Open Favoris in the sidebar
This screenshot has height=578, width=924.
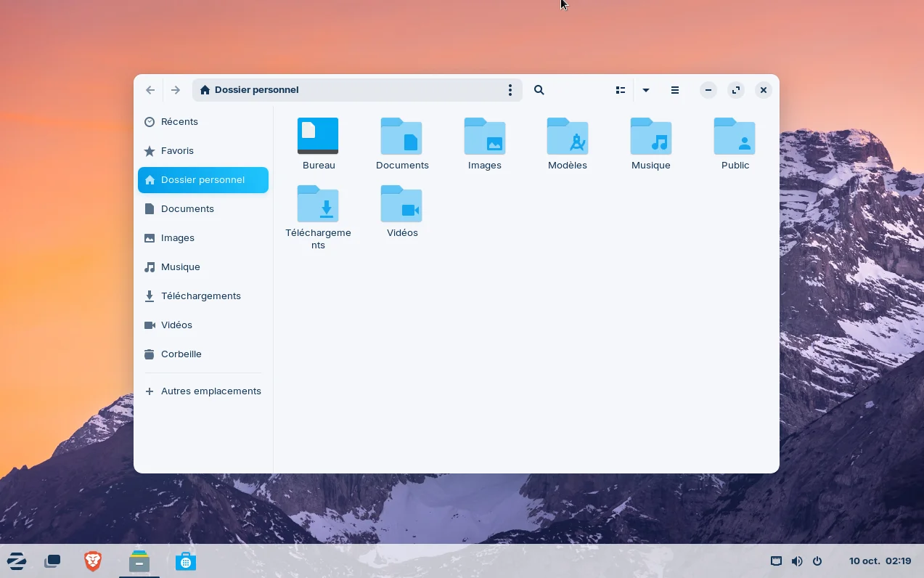[x=177, y=151]
